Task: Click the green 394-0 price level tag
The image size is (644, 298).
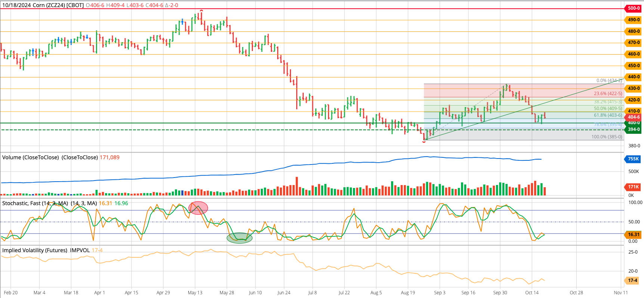Action: [633, 129]
